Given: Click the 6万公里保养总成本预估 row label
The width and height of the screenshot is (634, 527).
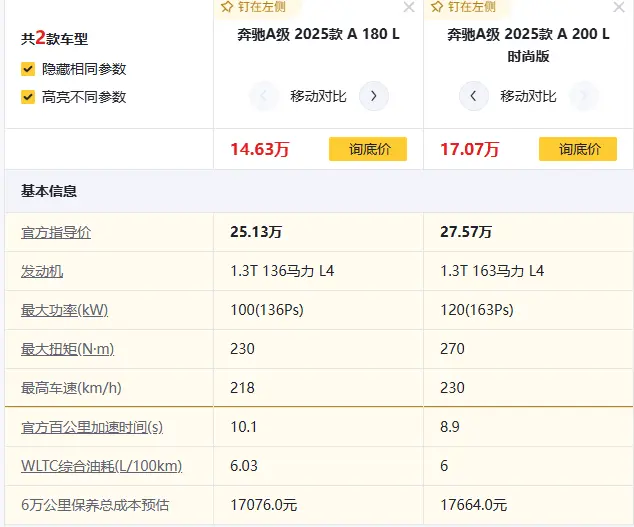Looking at the screenshot, I should [95, 505].
